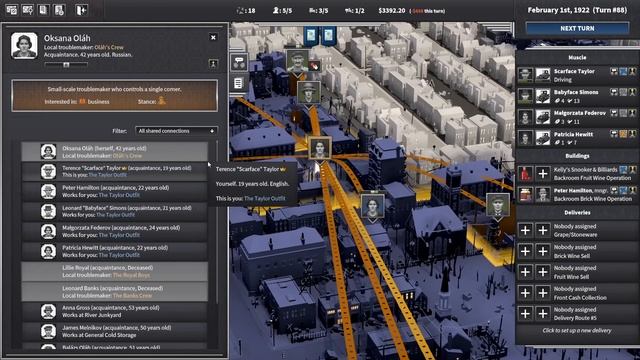Screen dimensions: 640x360
Task: Open the exit door icon in top toolbar
Action: (x=81, y=10)
